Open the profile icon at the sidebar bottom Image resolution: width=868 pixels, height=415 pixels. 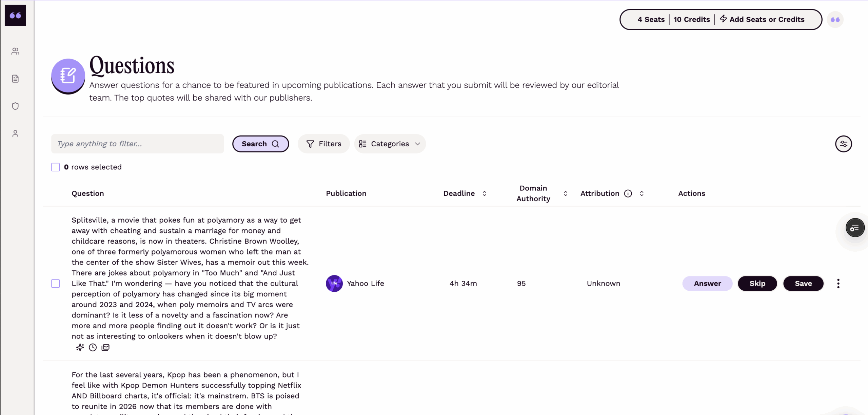click(15, 133)
